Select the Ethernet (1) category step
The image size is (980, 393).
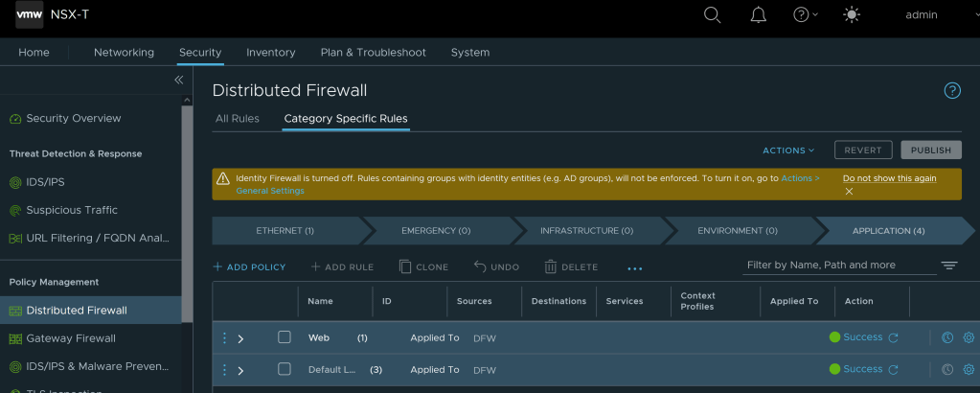[x=285, y=231]
